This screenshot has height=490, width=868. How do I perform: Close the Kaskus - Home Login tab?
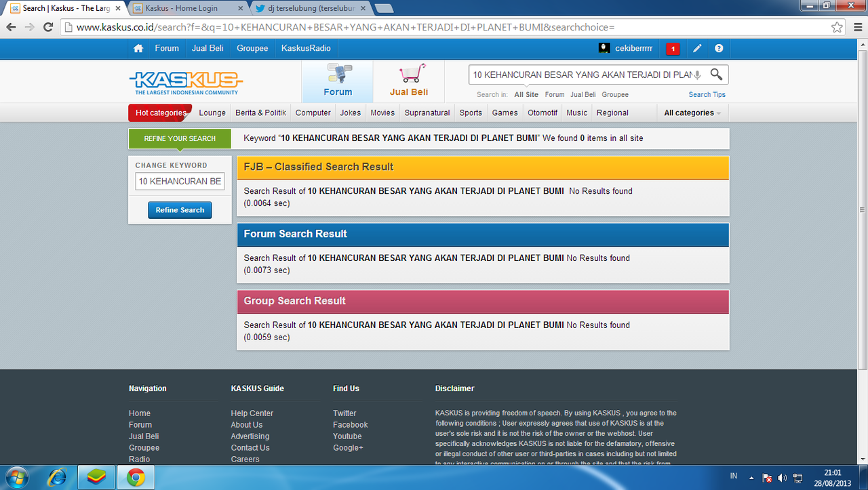pos(239,8)
